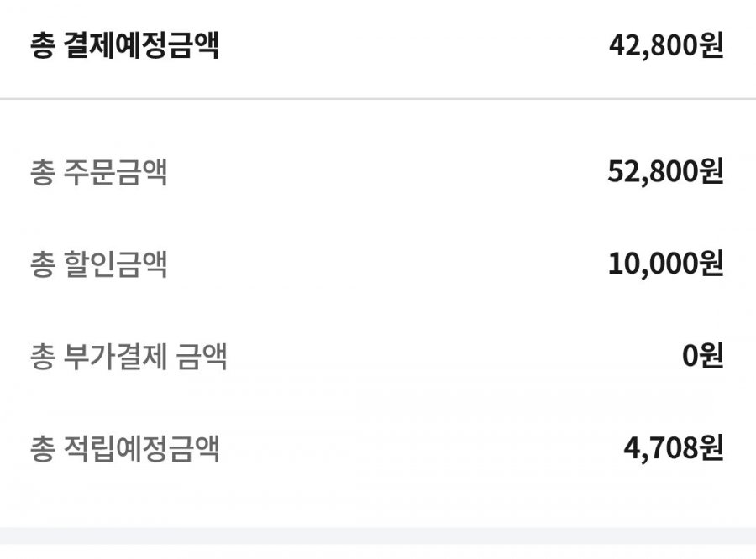
Task: Click the 0원 additional payment value
Action: pos(703,356)
